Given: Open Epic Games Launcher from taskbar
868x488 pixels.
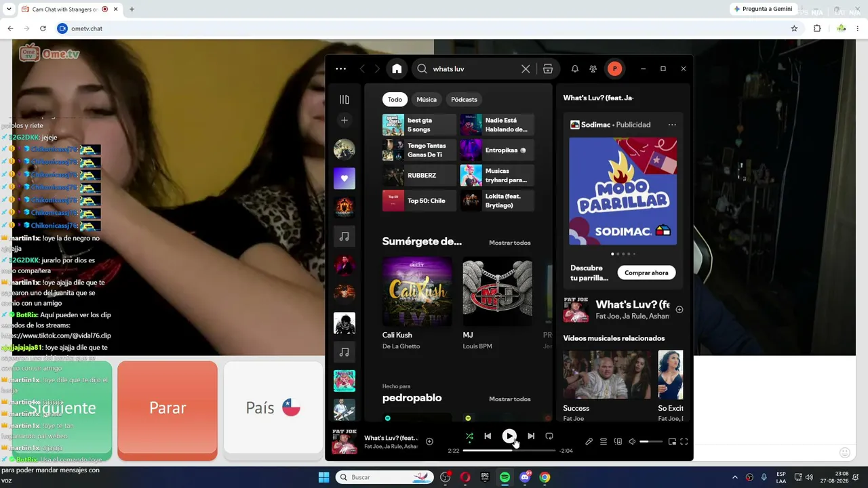Looking at the screenshot, I should pyautogui.click(x=485, y=477).
